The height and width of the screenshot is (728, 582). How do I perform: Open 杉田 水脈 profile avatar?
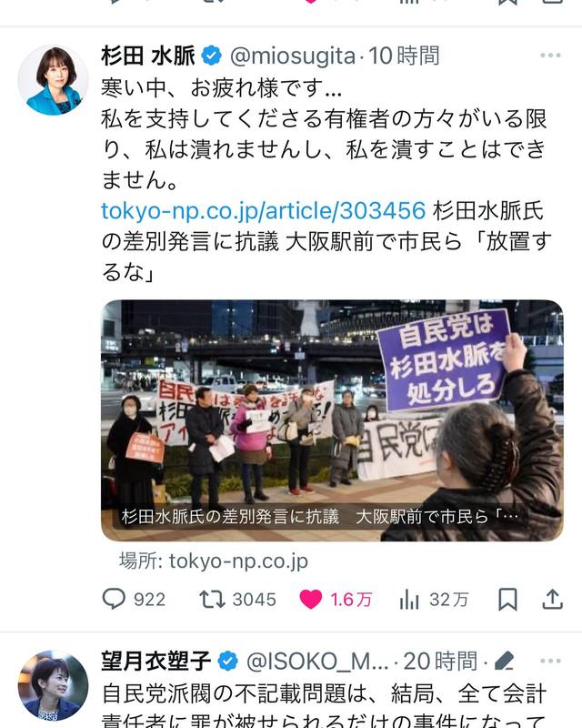tap(54, 80)
